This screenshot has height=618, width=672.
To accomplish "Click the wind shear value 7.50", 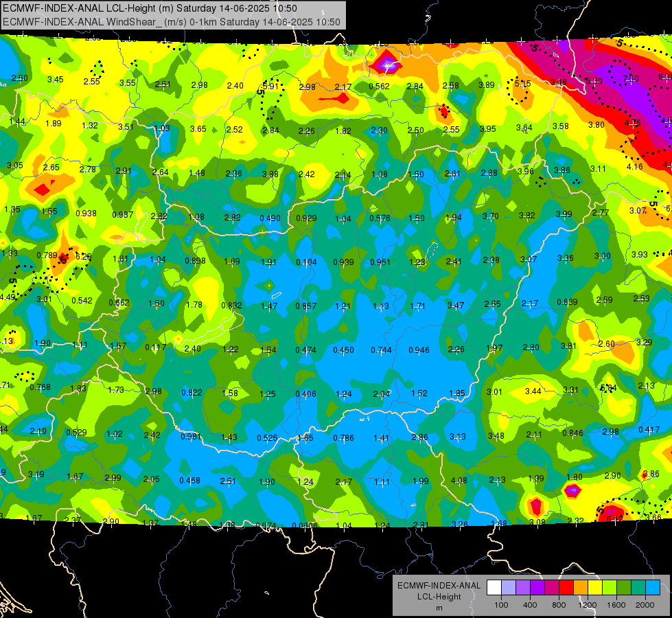I will coord(631,79).
